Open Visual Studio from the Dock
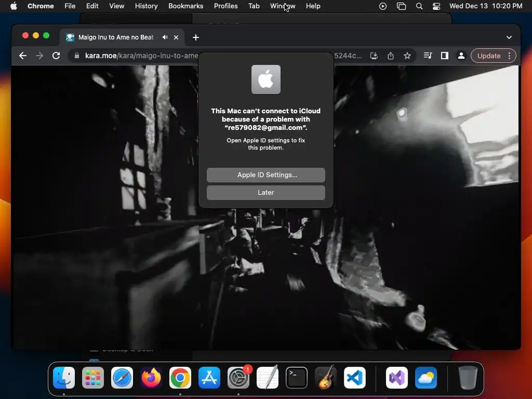This screenshot has height=399, width=532. tap(397, 378)
